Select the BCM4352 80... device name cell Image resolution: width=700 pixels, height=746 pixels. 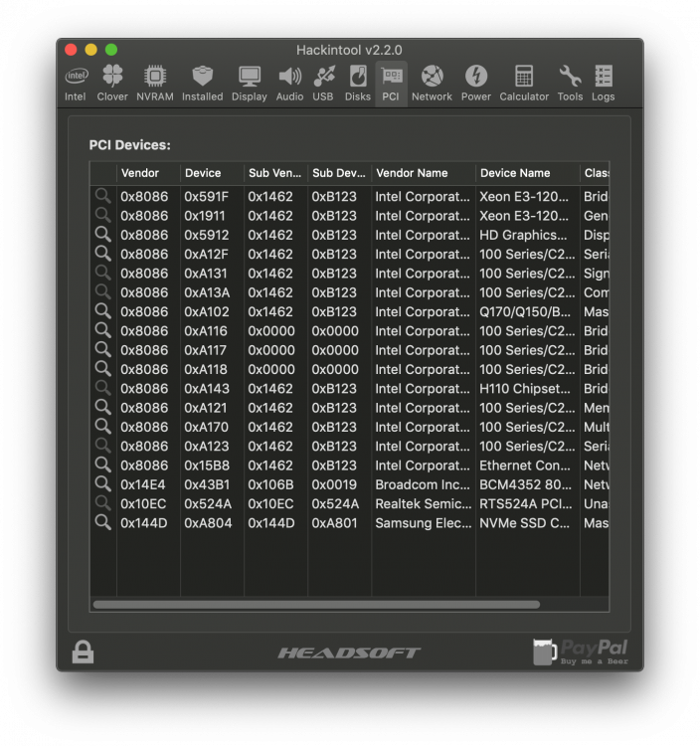[525, 484]
